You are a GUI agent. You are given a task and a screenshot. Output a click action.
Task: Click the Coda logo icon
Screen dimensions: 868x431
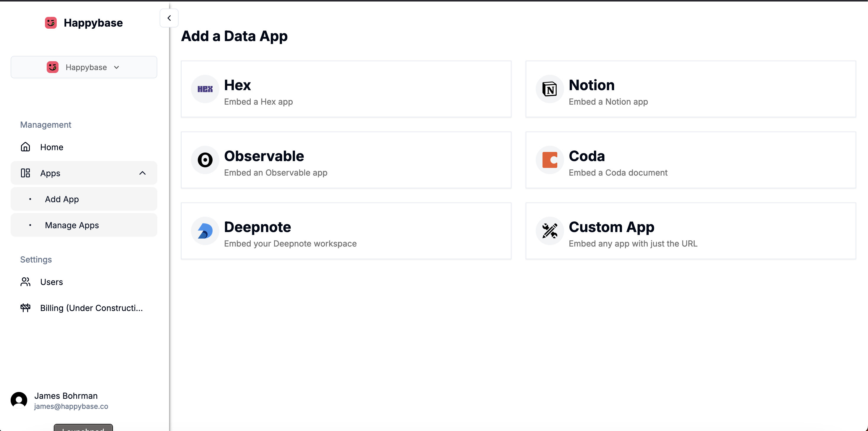tap(550, 160)
